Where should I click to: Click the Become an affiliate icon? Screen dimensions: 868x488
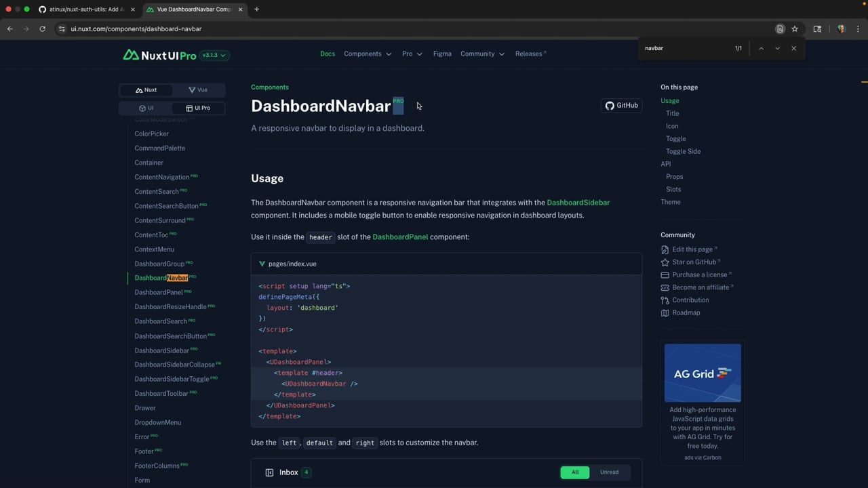pyautogui.click(x=665, y=287)
